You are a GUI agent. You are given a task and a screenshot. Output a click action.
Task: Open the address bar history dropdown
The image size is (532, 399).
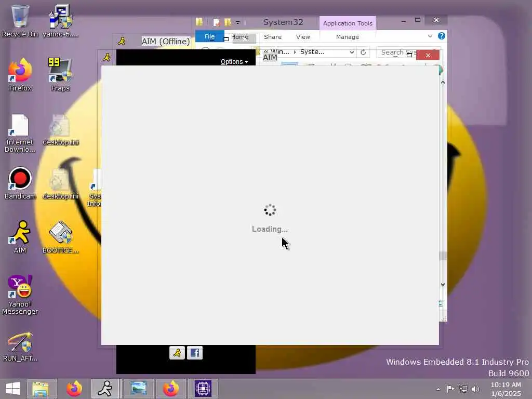click(x=352, y=52)
